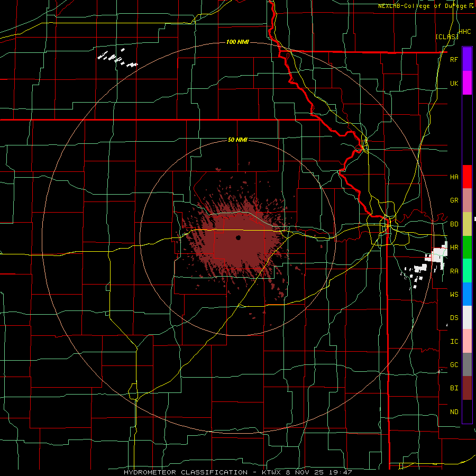
Task: Click the 'GC' legend label
Action: (x=454, y=365)
